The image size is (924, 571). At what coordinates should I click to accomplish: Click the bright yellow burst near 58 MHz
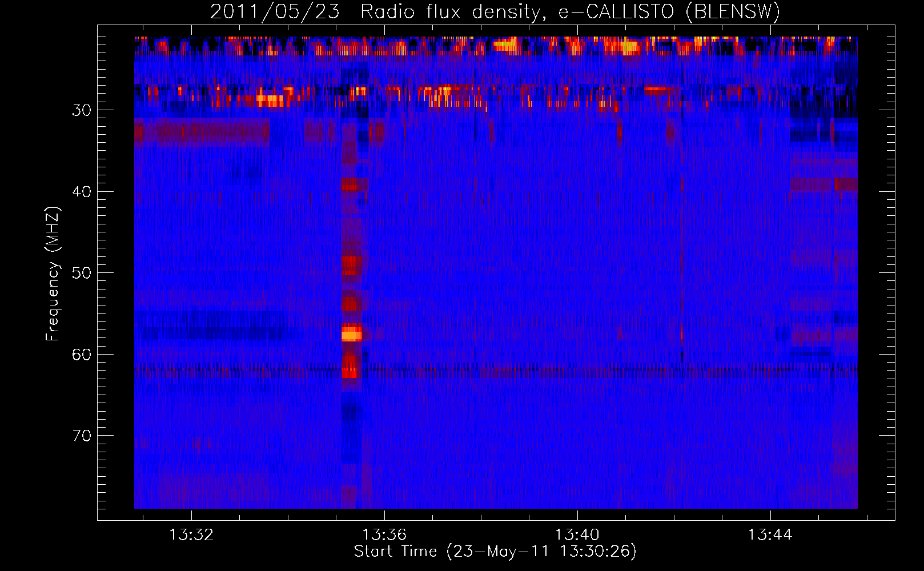[352, 333]
